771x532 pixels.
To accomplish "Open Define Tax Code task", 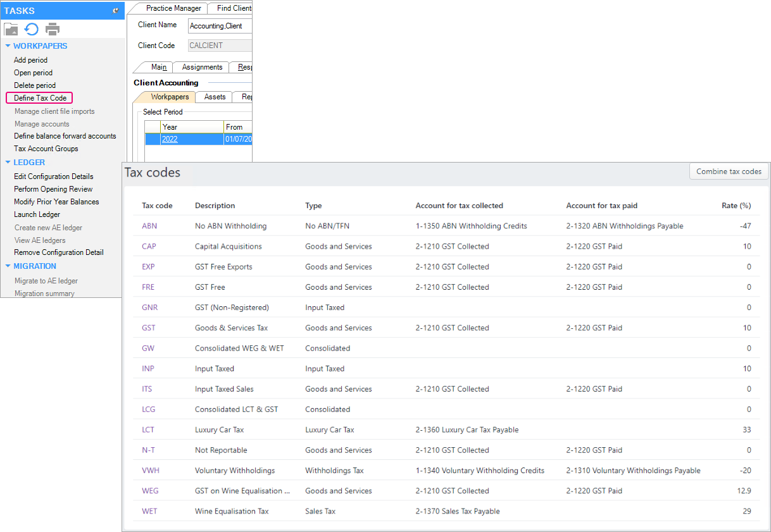I will coord(40,98).
